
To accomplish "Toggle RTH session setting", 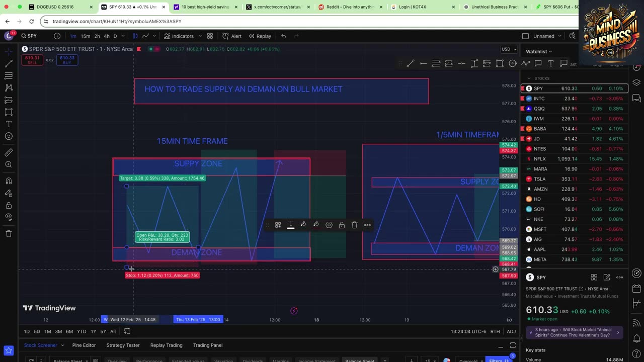I will (x=495, y=331).
